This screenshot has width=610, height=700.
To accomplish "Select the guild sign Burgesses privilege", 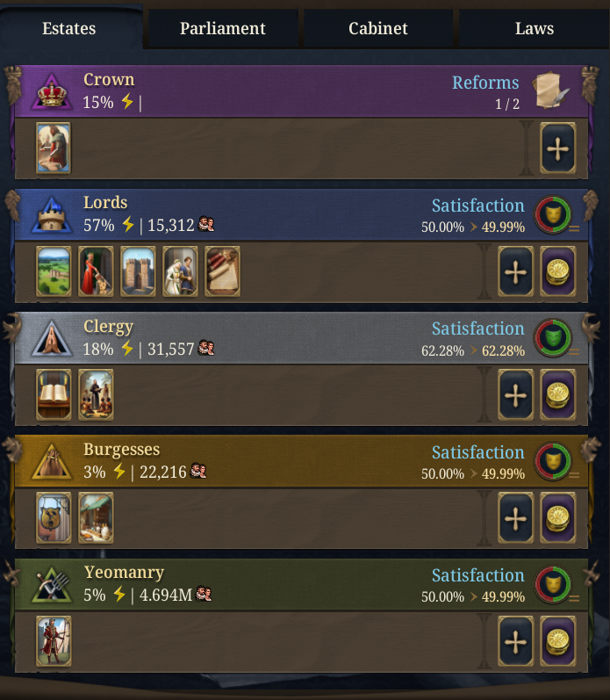I will pos(54,518).
